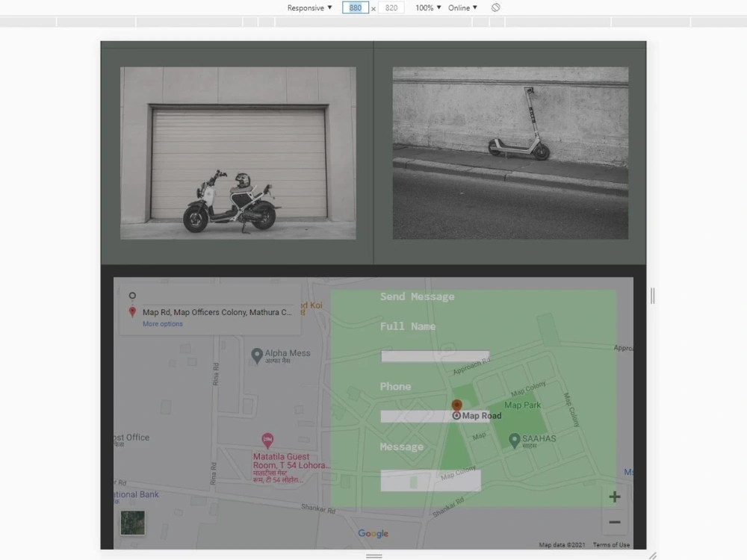This screenshot has height=560, width=747.
Task: Click the corner viewport resize handle
Action: pyautogui.click(x=653, y=556)
